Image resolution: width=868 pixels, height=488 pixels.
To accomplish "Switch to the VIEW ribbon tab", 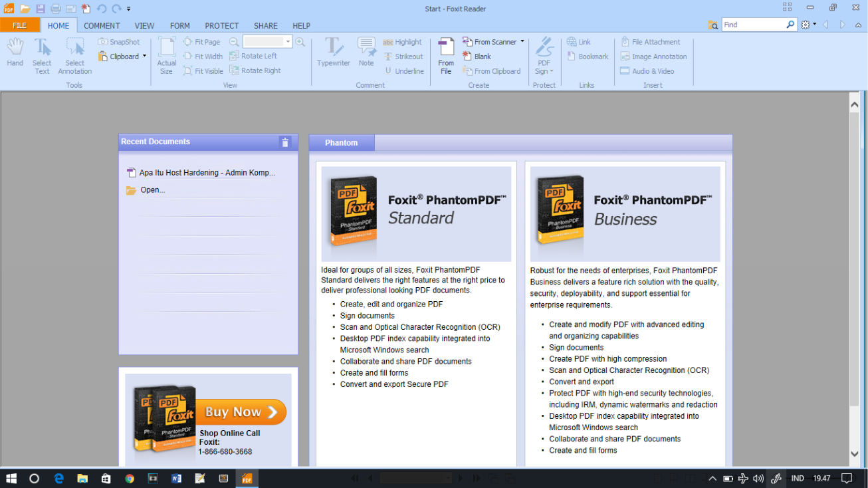I will 144,25.
